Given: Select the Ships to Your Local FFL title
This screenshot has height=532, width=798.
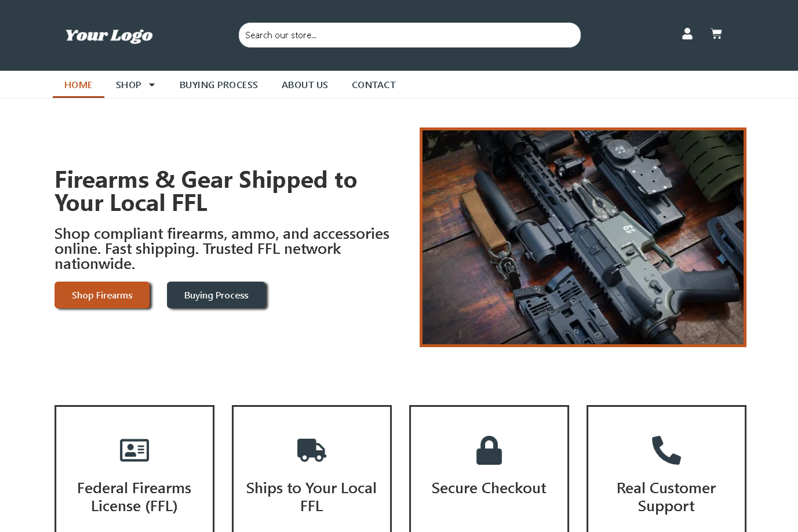Looking at the screenshot, I should point(312,497).
